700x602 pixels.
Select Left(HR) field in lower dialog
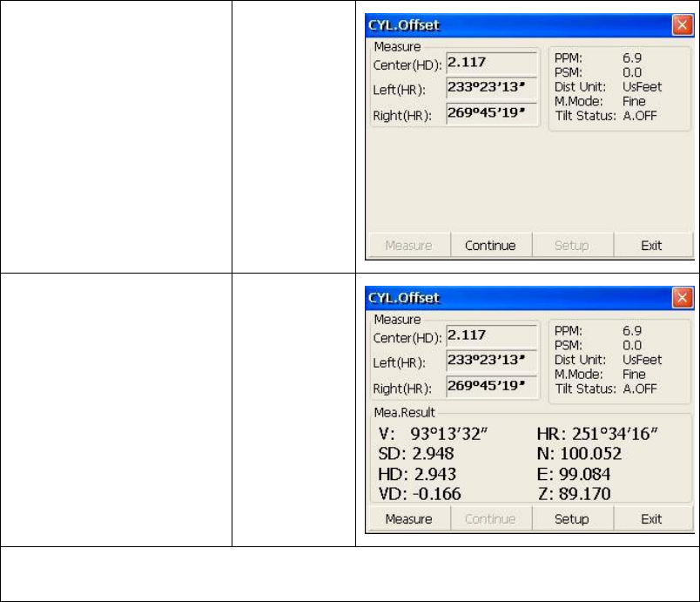[492, 361]
